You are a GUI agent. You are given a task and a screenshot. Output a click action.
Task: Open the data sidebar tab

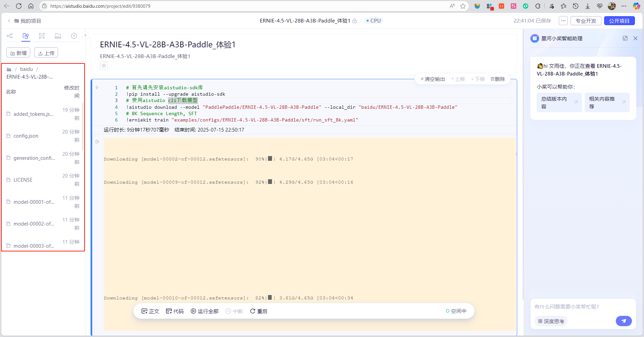click(58, 36)
